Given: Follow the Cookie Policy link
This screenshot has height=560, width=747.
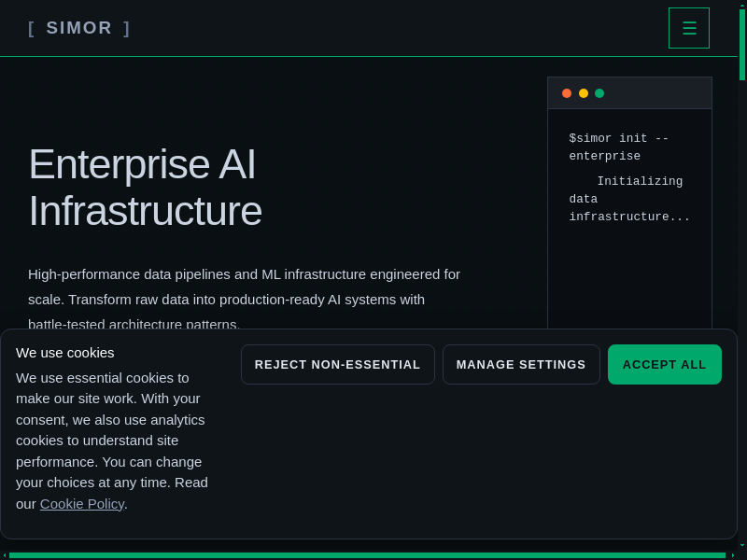Looking at the screenshot, I should [82, 504].
